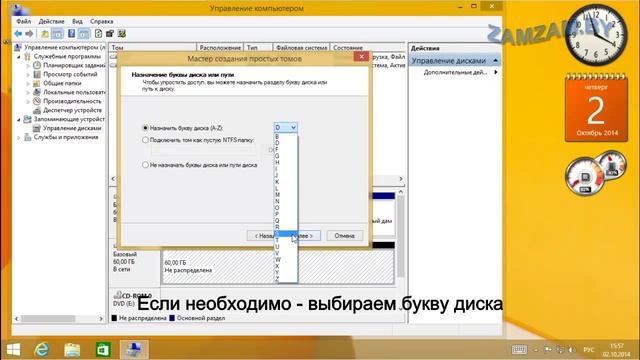
Task: Choose letter W in the drive list
Action: click(x=286, y=259)
